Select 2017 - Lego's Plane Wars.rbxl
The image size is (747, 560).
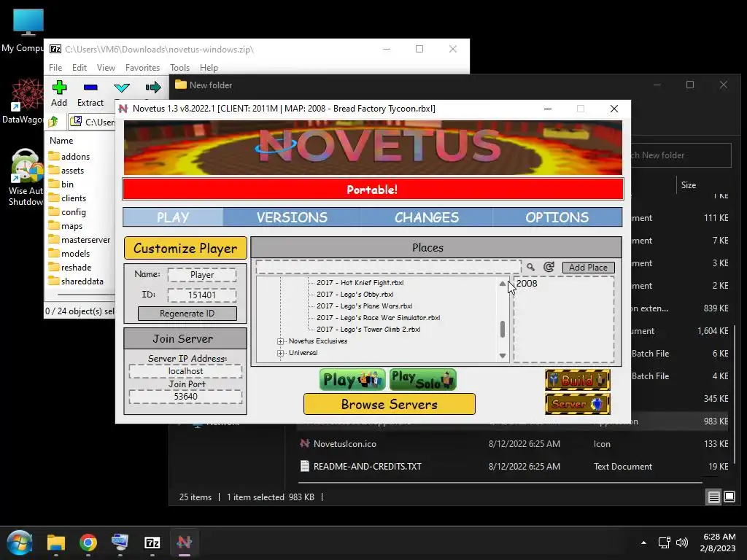(x=365, y=306)
